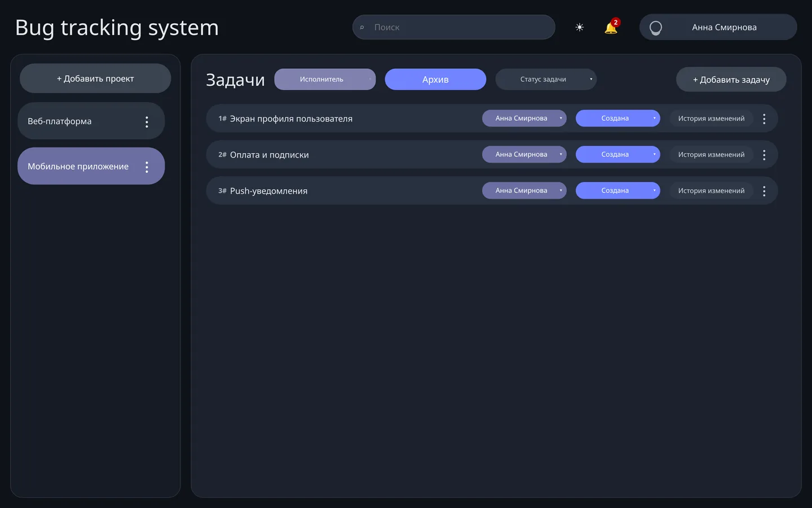Change assignee for Оплата и подписки task
This screenshot has height=508, width=812.
[524, 154]
